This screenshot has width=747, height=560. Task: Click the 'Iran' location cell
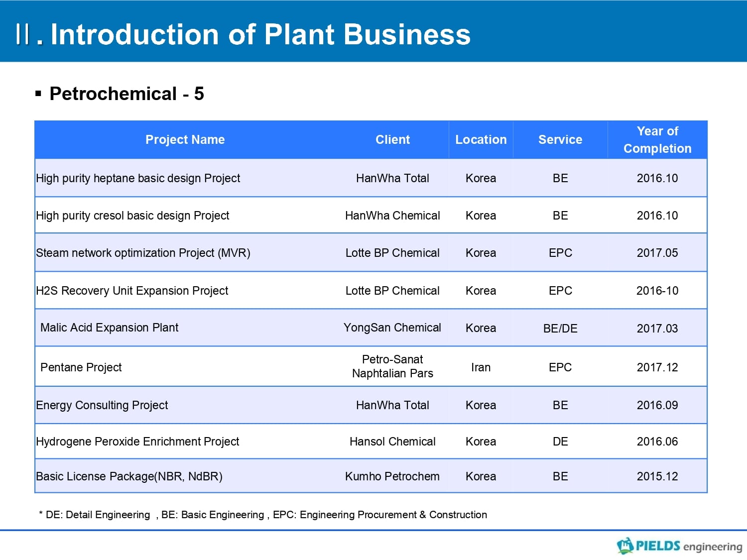(481, 367)
